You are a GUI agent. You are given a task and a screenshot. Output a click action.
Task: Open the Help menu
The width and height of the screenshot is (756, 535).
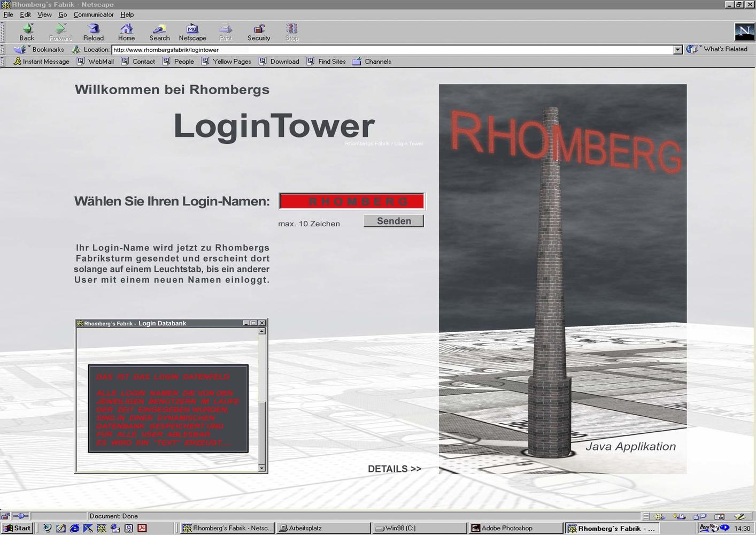[127, 14]
